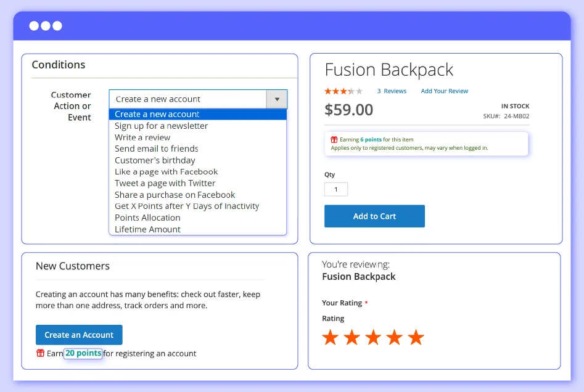Click the gift icon beside Earning 6 points

click(334, 140)
